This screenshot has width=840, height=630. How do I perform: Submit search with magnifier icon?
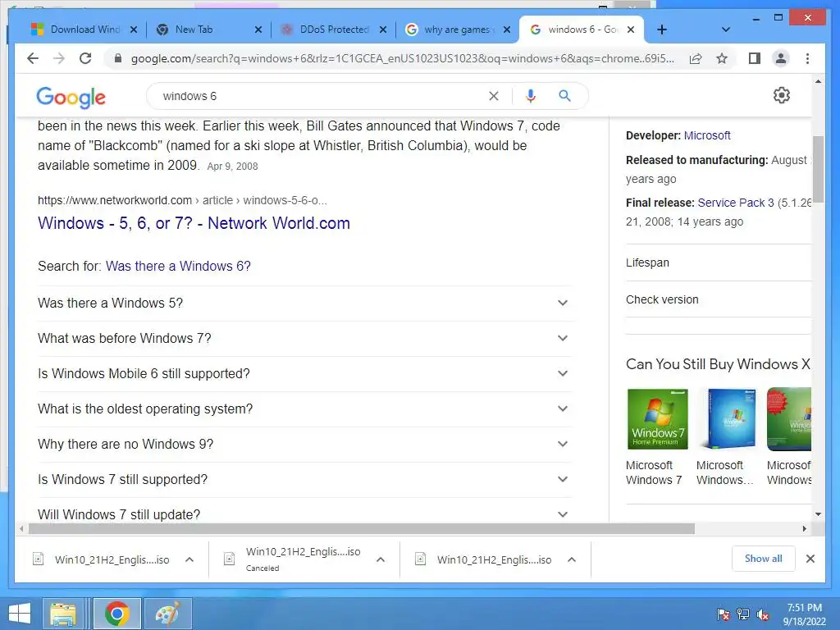point(564,96)
